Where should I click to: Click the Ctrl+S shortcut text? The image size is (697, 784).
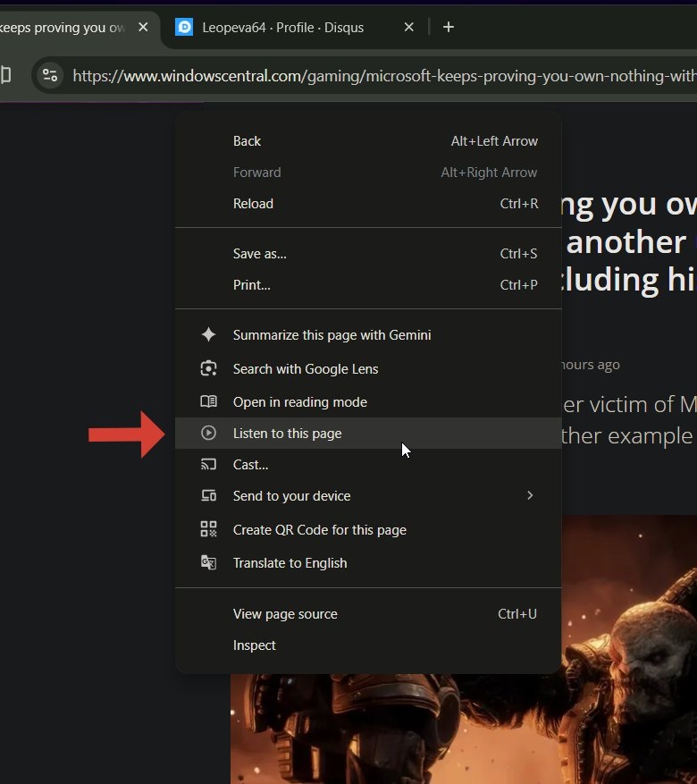coord(518,254)
